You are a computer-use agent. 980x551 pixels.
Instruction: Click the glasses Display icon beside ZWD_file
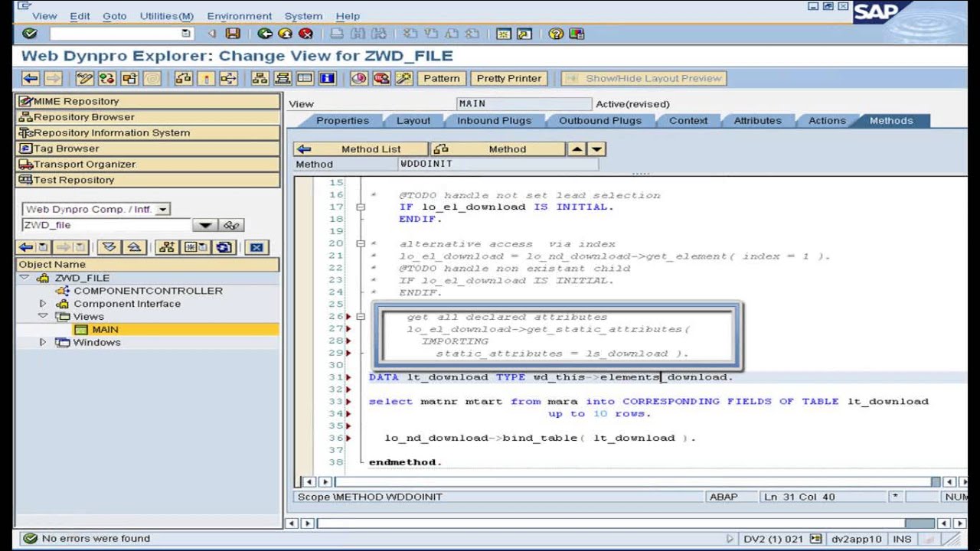tap(231, 225)
